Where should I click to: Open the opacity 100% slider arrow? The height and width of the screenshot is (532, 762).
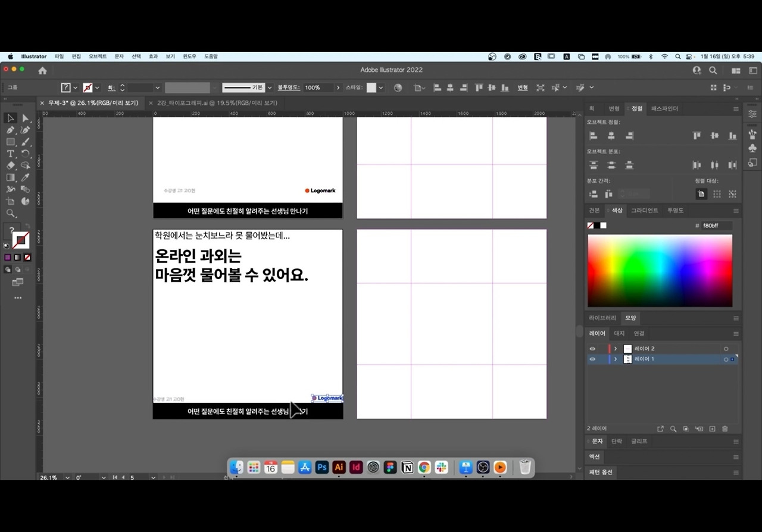[x=338, y=87]
